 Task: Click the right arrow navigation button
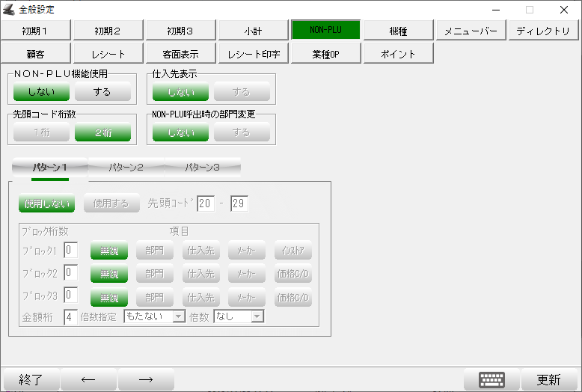[146, 379]
